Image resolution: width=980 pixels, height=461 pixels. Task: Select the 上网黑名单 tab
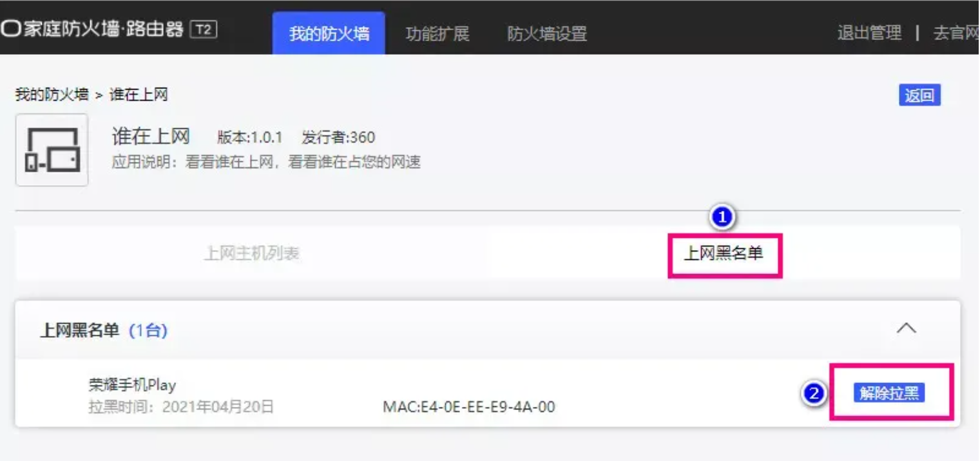pos(724,253)
